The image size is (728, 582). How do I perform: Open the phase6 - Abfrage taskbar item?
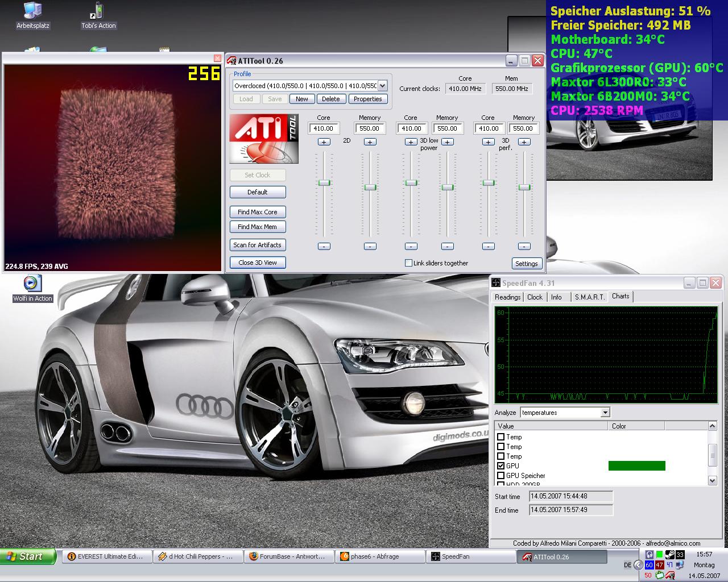(380, 557)
